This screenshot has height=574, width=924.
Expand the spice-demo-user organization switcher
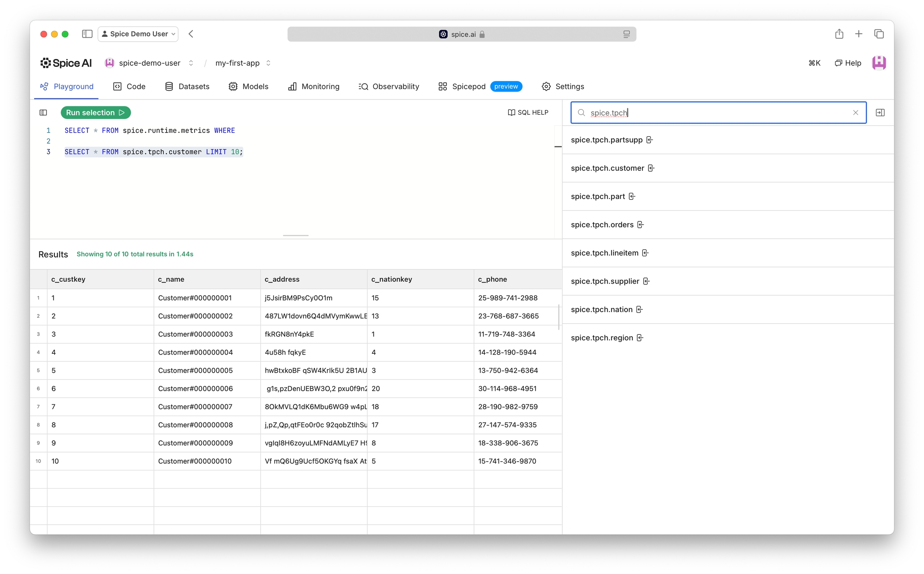pyautogui.click(x=191, y=63)
